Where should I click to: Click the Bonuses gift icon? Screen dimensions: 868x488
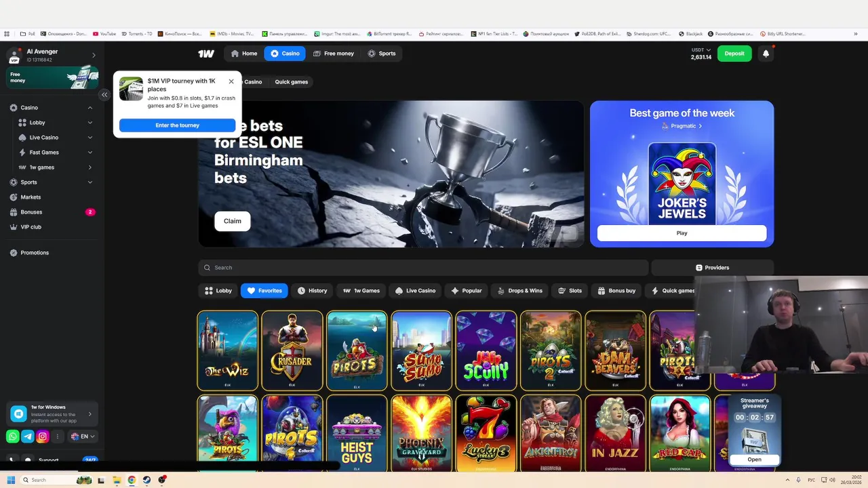click(x=14, y=212)
